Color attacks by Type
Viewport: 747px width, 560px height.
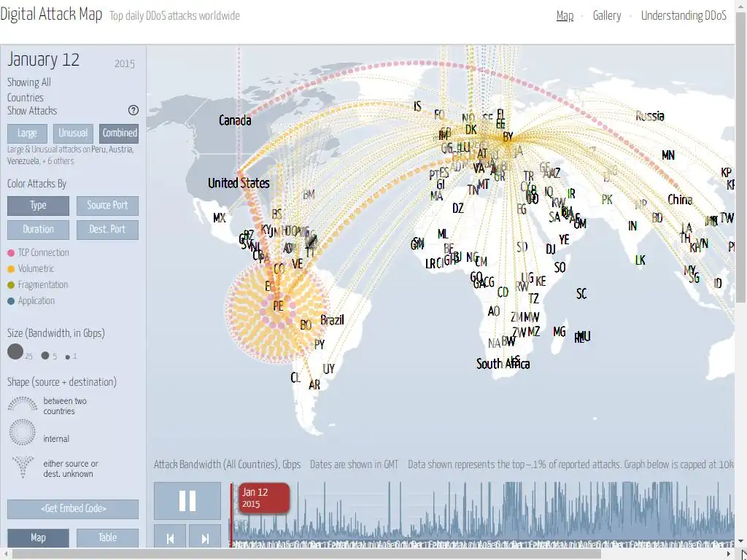[38, 205]
